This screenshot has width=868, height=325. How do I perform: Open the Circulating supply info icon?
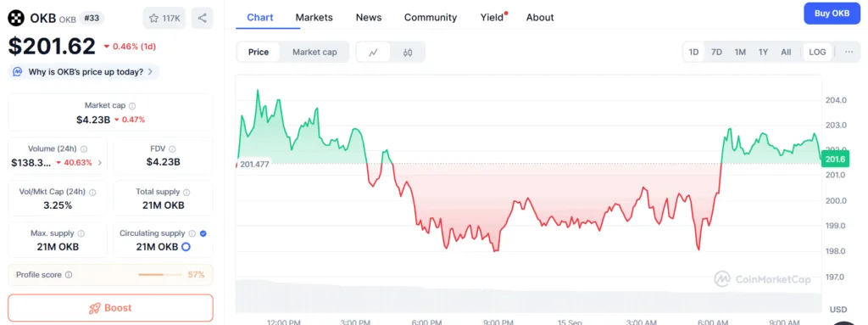tap(192, 233)
